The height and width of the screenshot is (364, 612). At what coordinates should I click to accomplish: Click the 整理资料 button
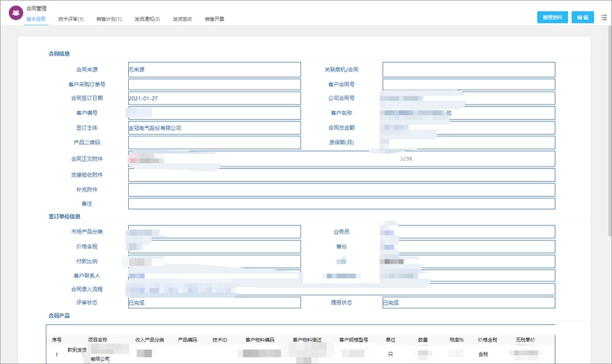pyautogui.click(x=552, y=17)
